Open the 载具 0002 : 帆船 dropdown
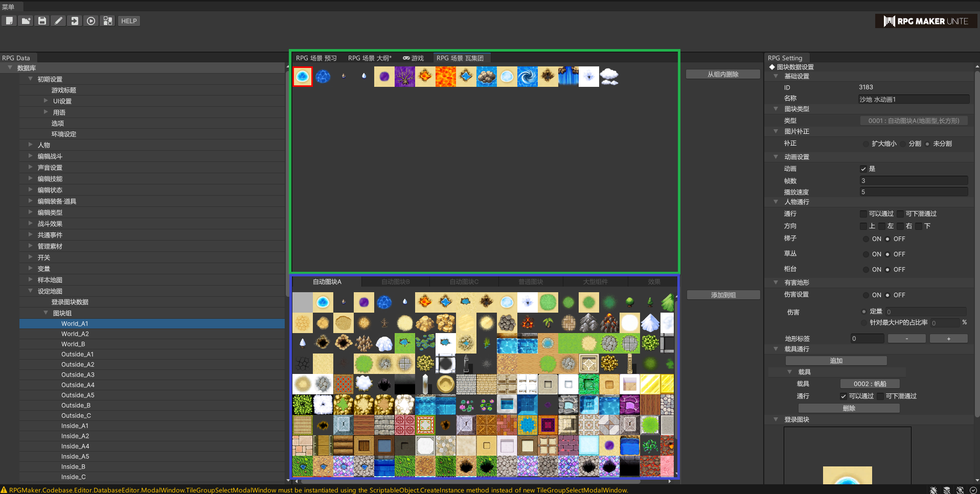Screen dimensions: 980x494 point(870,384)
